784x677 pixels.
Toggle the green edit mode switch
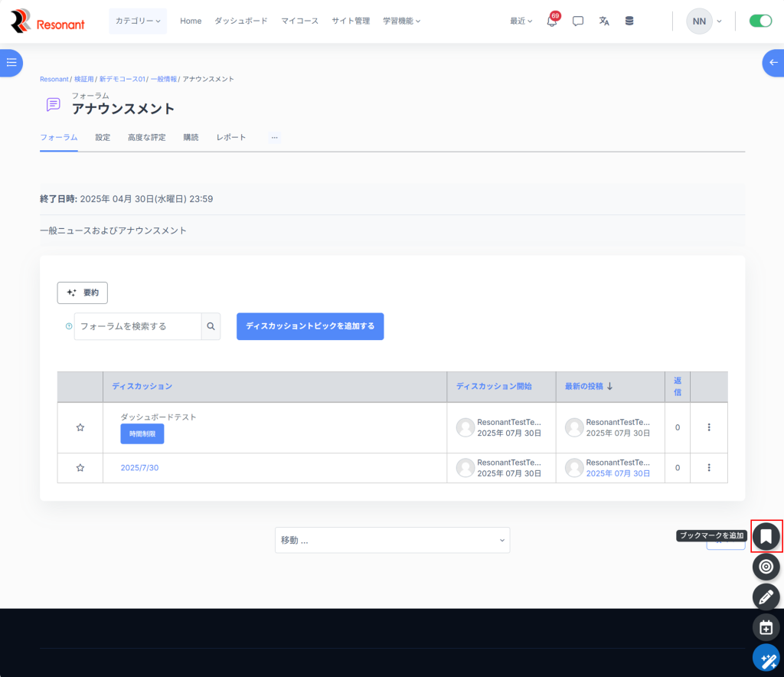759,21
